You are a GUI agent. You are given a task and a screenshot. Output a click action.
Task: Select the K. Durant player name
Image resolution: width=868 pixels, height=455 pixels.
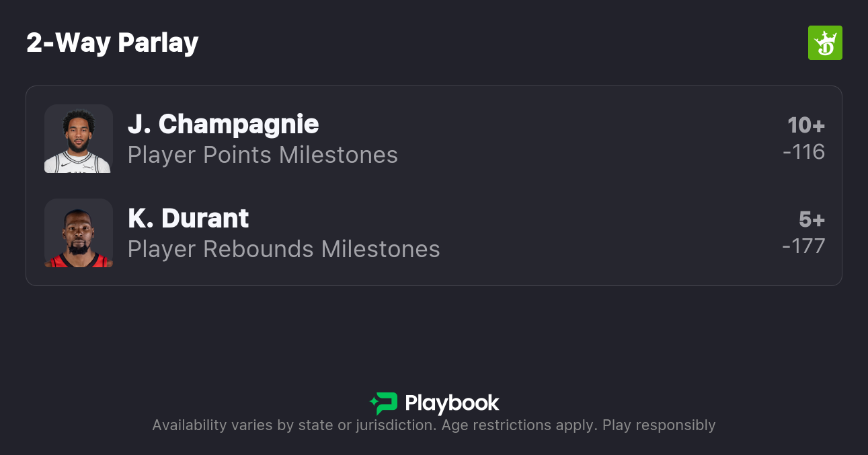point(188,219)
